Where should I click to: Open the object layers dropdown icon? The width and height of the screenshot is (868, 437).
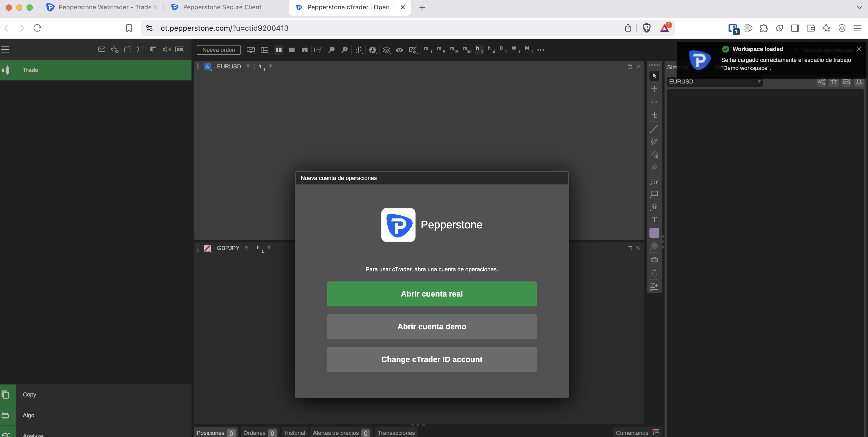point(386,50)
